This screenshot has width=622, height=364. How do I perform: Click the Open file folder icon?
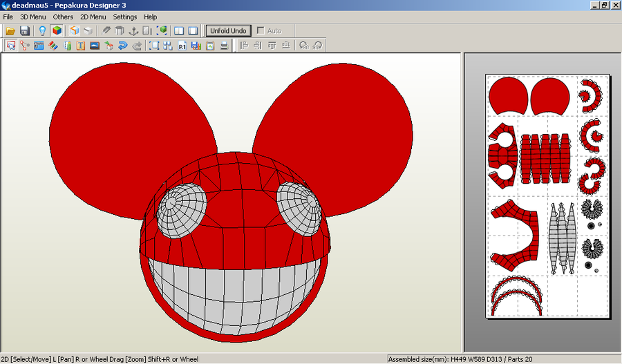pyautogui.click(x=10, y=30)
